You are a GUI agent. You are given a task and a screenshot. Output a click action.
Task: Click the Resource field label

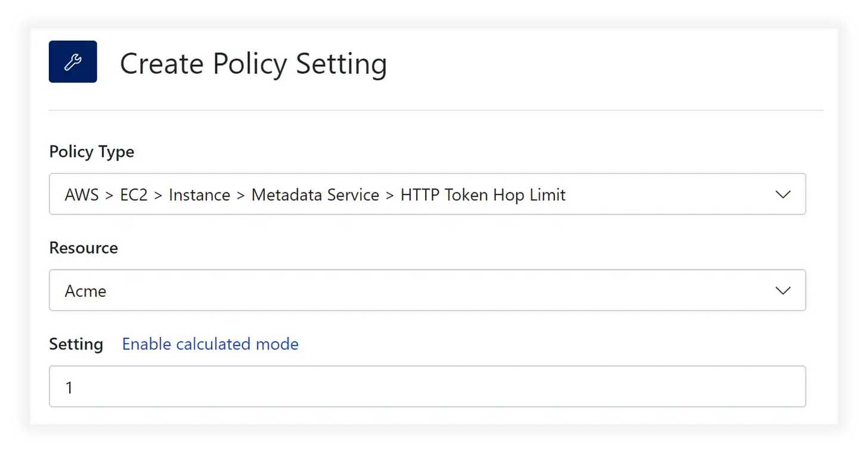coord(83,248)
